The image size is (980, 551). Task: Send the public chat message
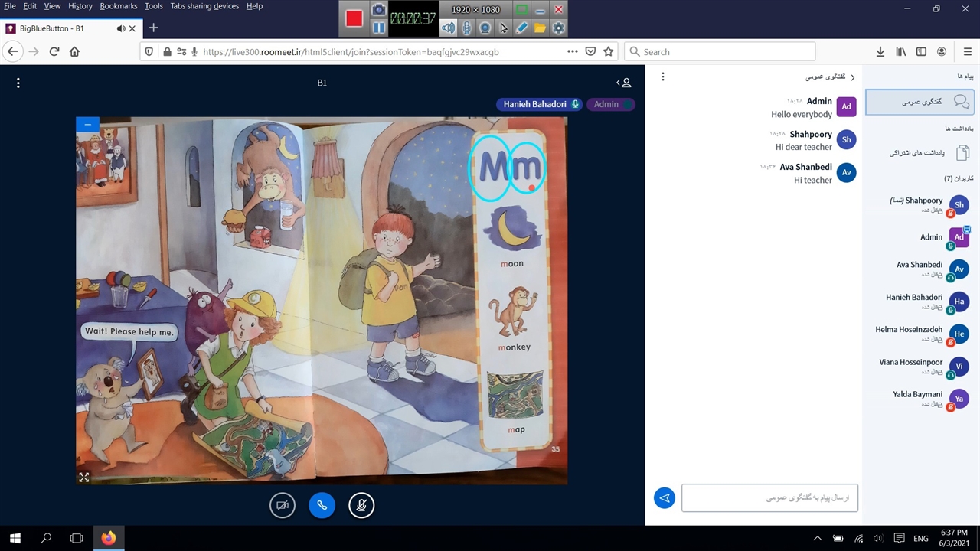point(665,497)
